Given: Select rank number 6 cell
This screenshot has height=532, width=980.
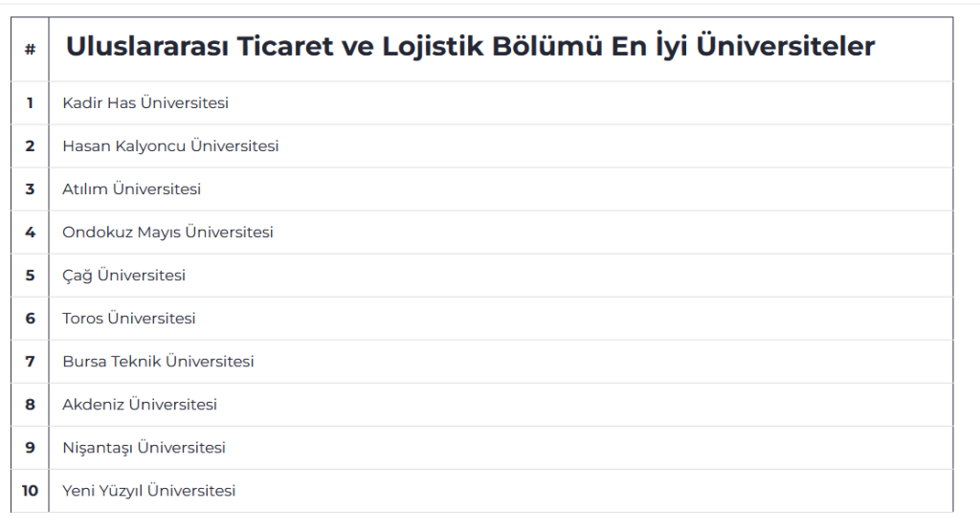Looking at the screenshot, I should pos(30,319).
